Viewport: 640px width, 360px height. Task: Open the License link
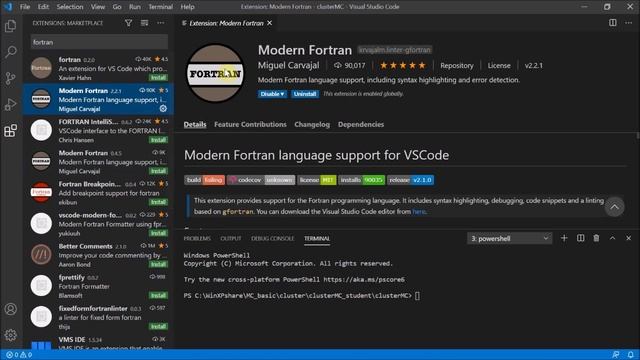pos(499,65)
